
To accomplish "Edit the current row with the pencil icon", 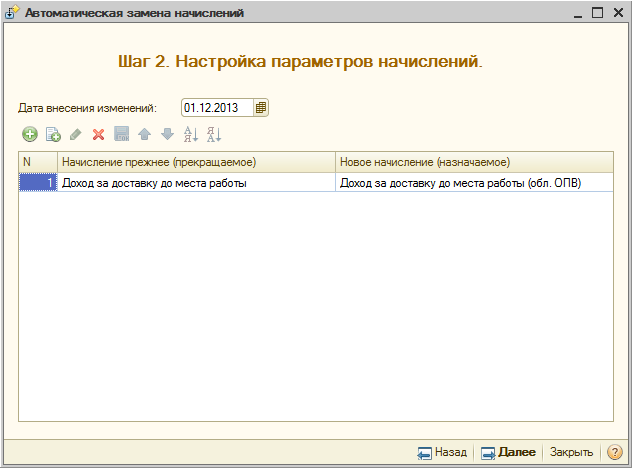I will click(x=76, y=134).
